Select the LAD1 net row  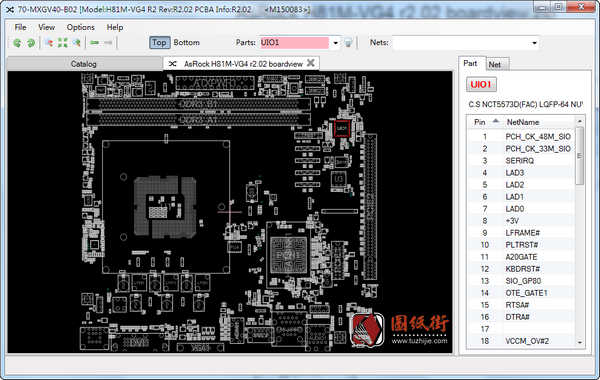tap(522, 197)
